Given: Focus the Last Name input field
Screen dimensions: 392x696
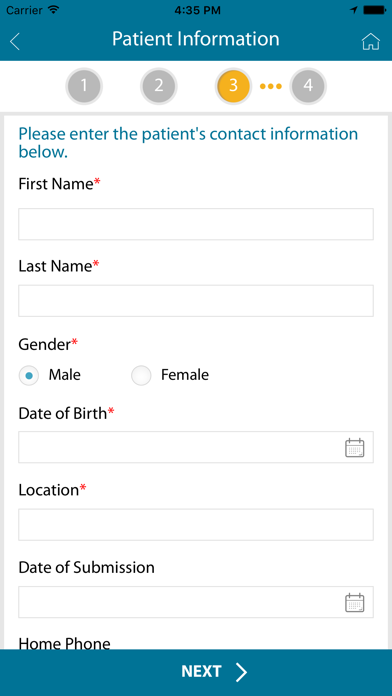Looking at the screenshot, I should (196, 301).
